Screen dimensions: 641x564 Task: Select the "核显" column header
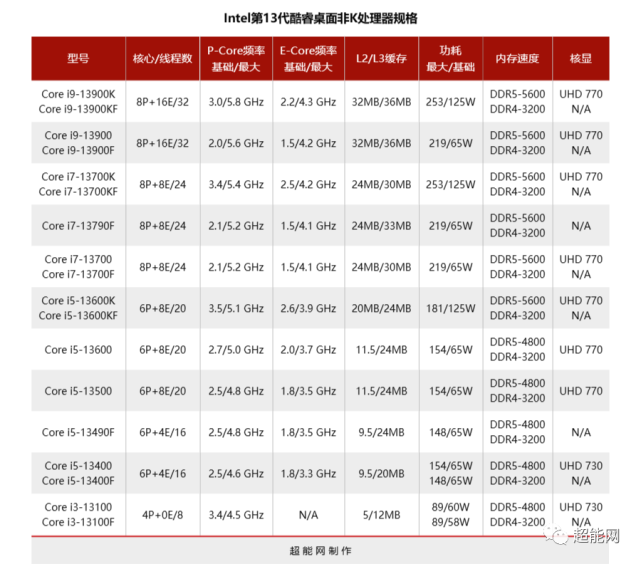click(x=581, y=58)
